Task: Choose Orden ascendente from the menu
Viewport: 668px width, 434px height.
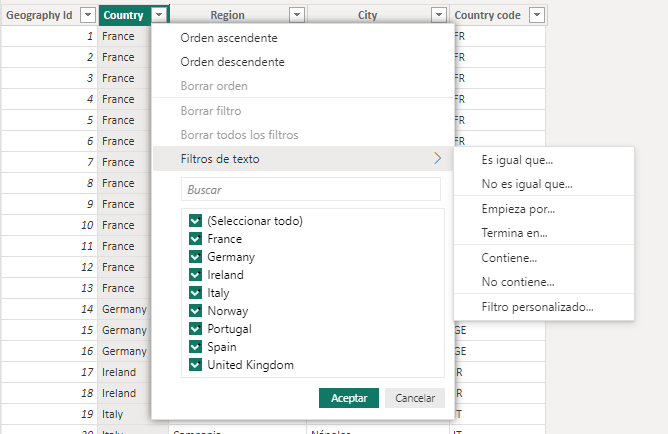Action: [229, 38]
